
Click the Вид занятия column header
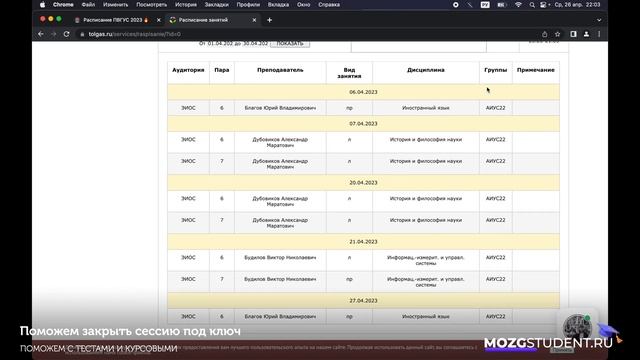click(349, 73)
